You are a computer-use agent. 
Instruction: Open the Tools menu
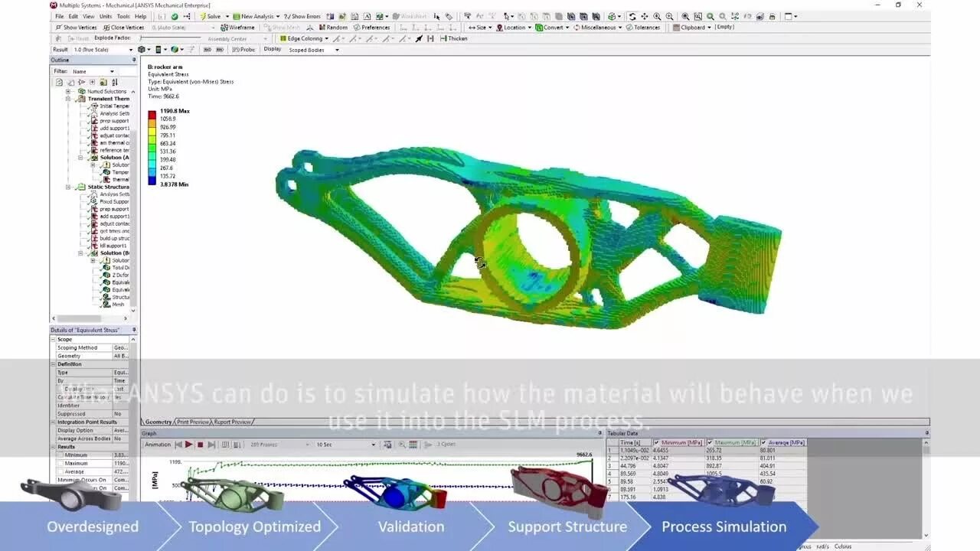(x=123, y=16)
